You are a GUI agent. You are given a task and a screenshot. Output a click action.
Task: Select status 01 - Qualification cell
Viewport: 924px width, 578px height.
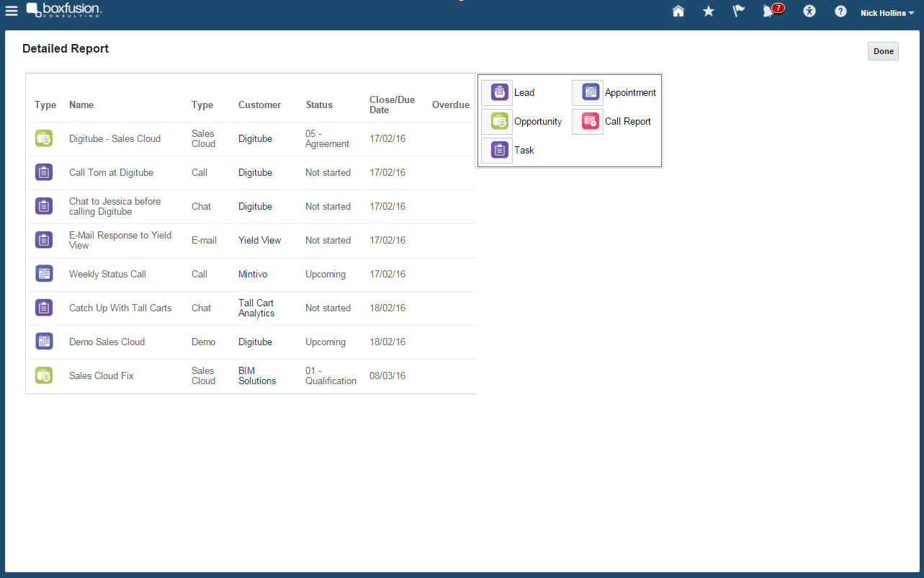[x=331, y=375]
